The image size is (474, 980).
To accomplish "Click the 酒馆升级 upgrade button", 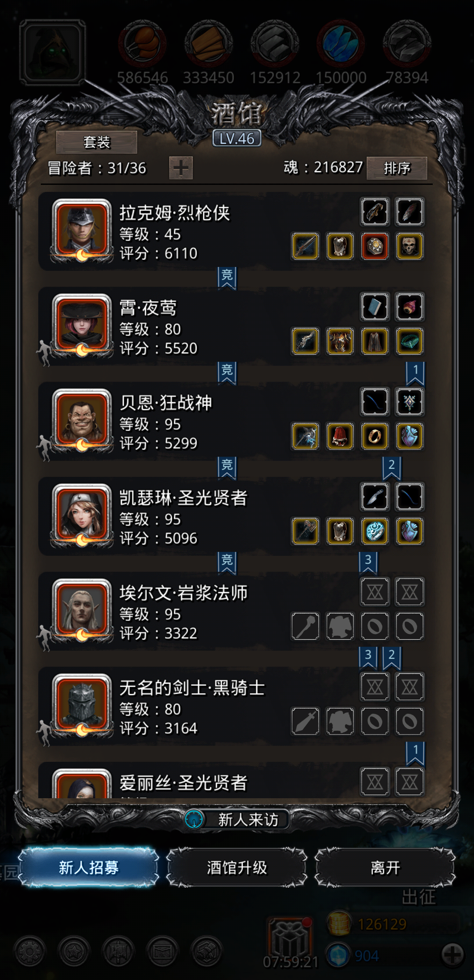I will pos(237,868).
